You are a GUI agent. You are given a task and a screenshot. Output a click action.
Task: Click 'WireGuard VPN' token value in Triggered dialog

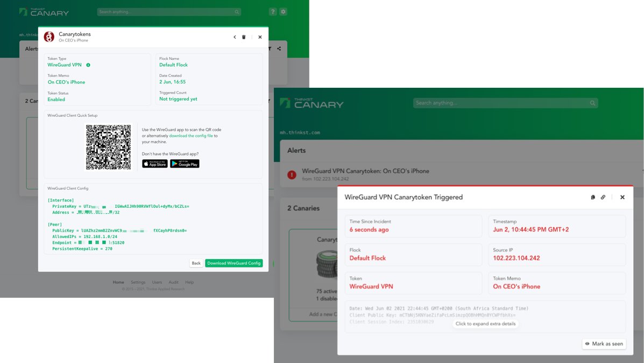click(371, 287)
